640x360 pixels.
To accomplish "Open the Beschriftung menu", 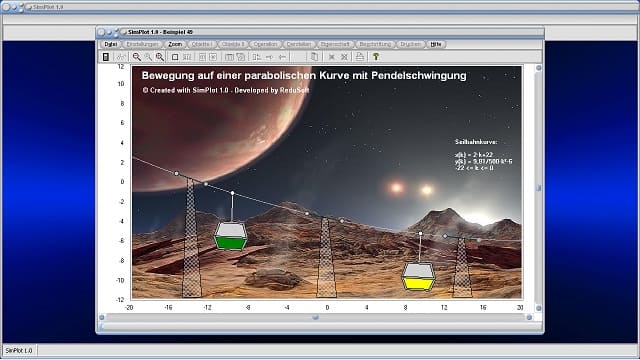I will coord(375,44).
